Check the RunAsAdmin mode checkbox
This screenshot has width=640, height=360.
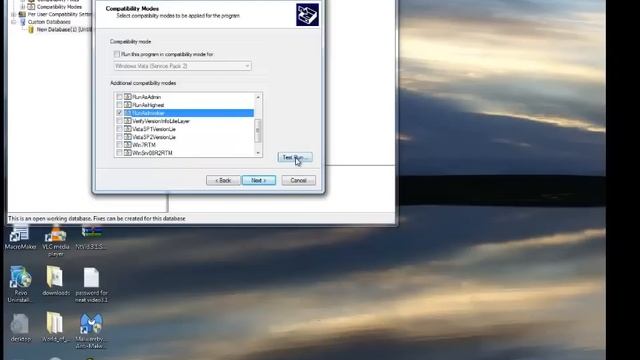coord(119,97)
